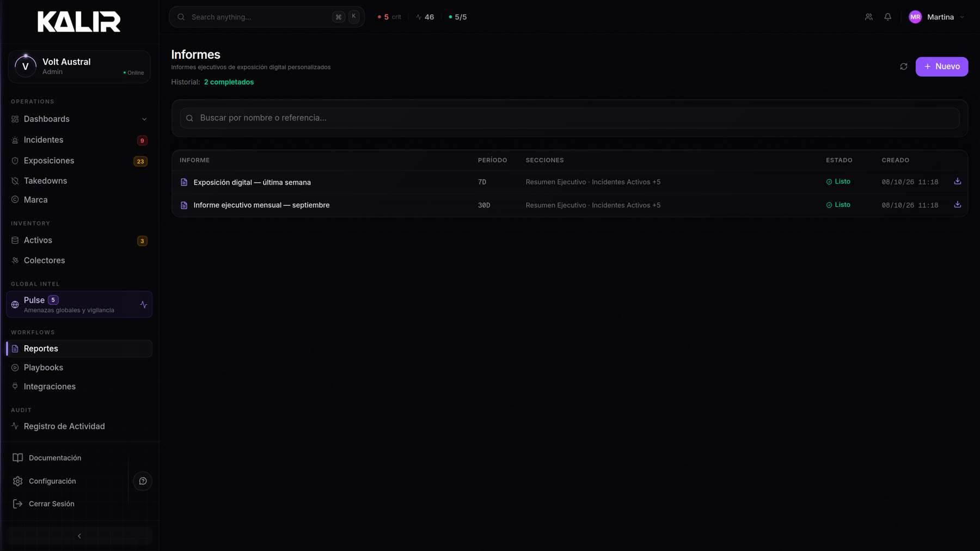The image size is (980, 551).
Task: Click the Incidentes badge showing 9
Action: [x=142, y=140]
